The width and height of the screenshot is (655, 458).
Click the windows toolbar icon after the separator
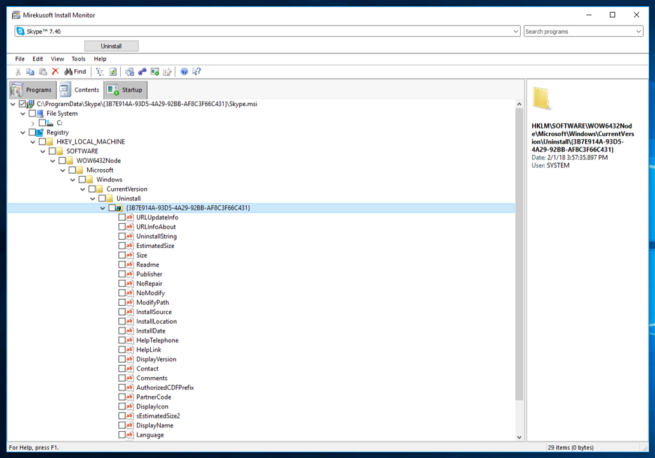point(129,72)
